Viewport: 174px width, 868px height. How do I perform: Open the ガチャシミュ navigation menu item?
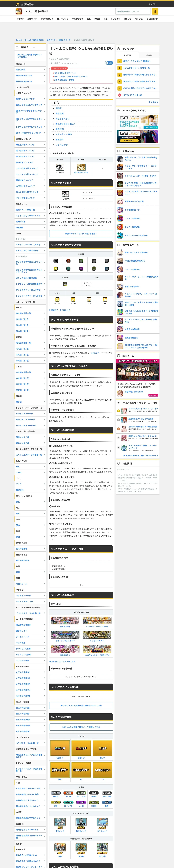click(x=63, y=19)
